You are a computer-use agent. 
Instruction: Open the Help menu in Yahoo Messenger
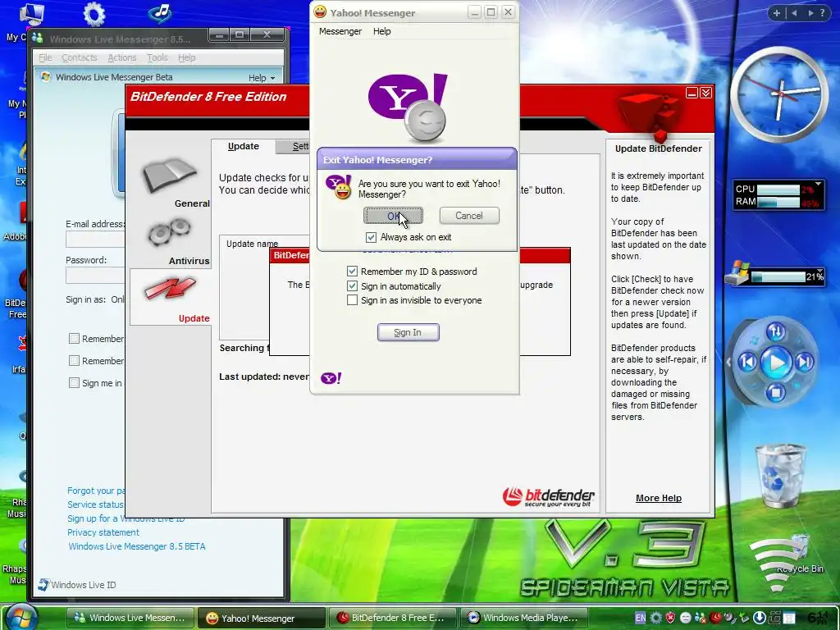coord(382,31)
